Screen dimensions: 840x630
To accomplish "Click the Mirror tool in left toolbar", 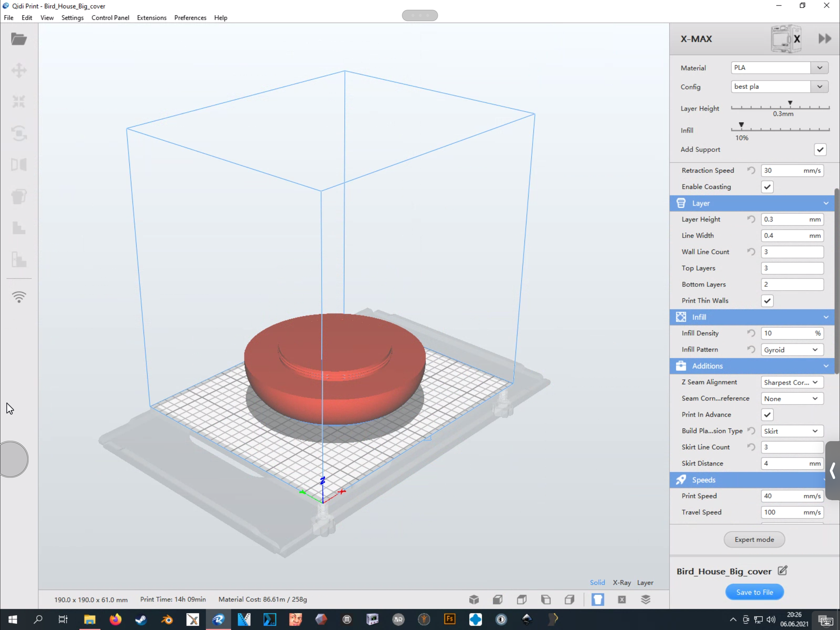I will (x=19, y=164).
